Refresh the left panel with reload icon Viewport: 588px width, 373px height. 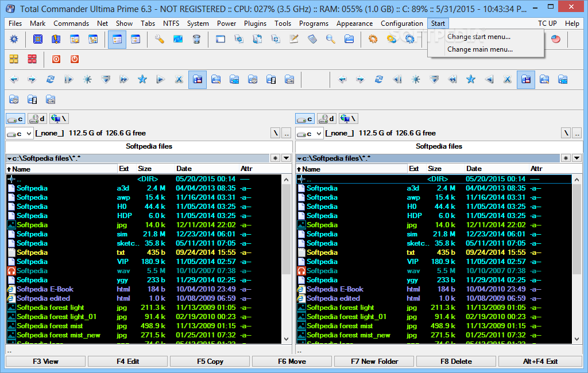(51, 79)
